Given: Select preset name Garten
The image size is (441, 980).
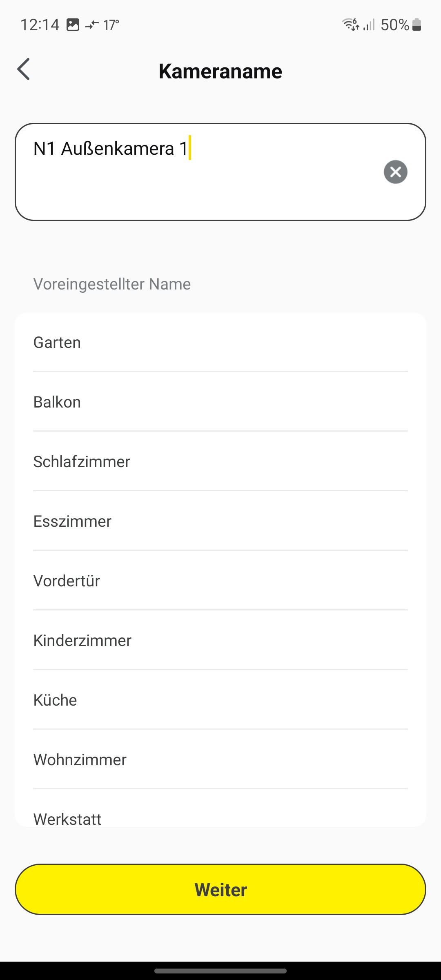Looking at the screenshot, I should (220, 342).
